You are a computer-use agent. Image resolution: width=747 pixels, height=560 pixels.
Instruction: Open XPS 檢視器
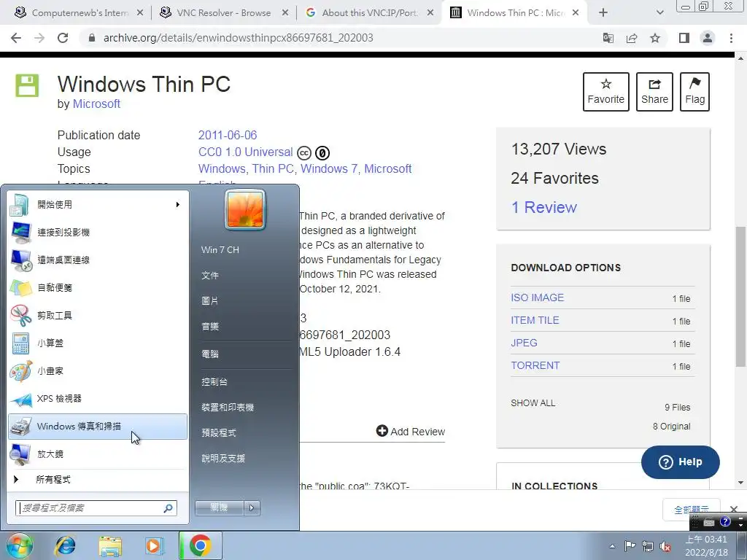pos(98,399)
